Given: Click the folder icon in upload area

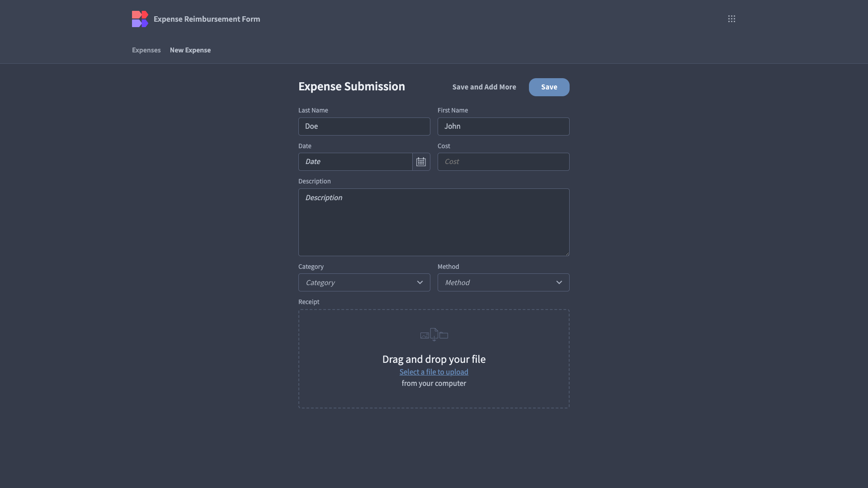Looking at the screenshot, I should (x=444, y=335).
